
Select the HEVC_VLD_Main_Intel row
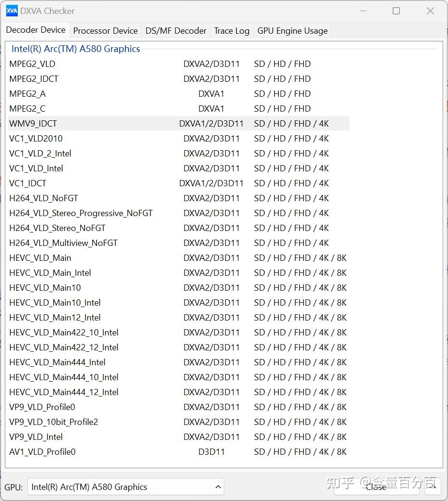[x=179, y=273]
